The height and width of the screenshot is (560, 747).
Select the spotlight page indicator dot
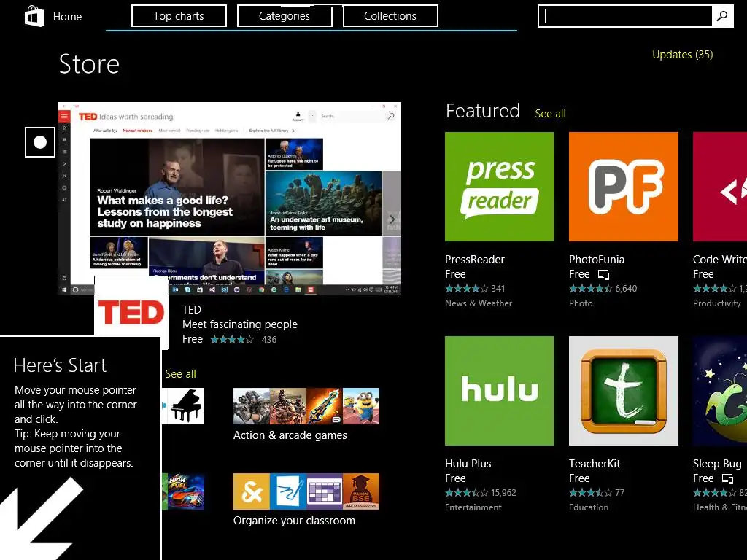click(x=40, y=142)
